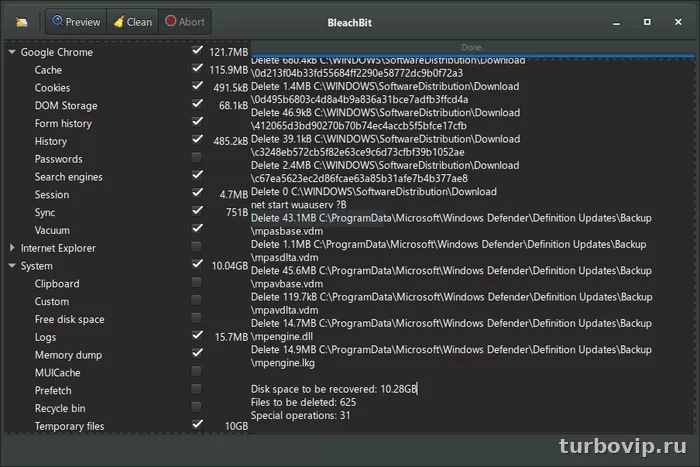The height and width of the screenshot is (467, 700).
Task: Select the DOM Storage row
Action: pos(66,106)
